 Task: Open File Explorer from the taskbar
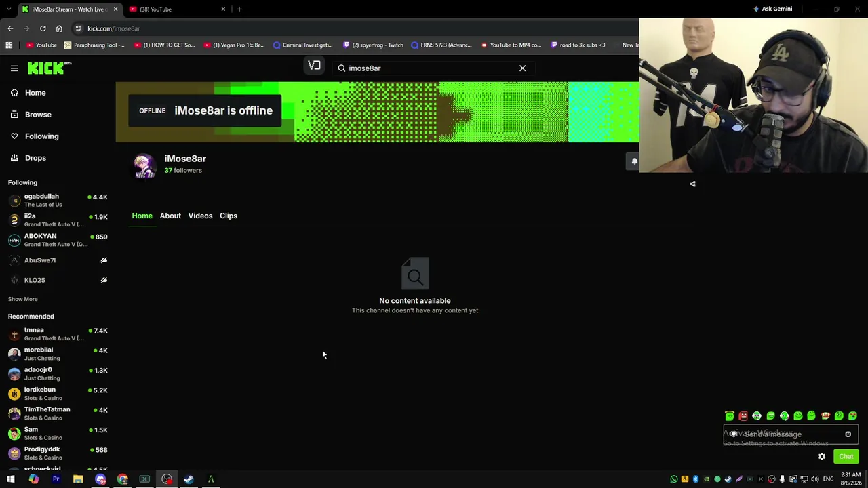78,480
